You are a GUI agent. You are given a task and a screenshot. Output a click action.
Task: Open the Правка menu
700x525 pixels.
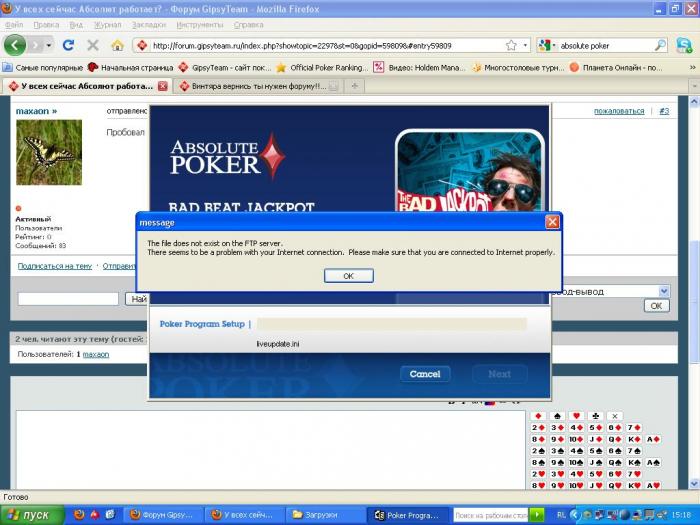click(x=46, y=25)
